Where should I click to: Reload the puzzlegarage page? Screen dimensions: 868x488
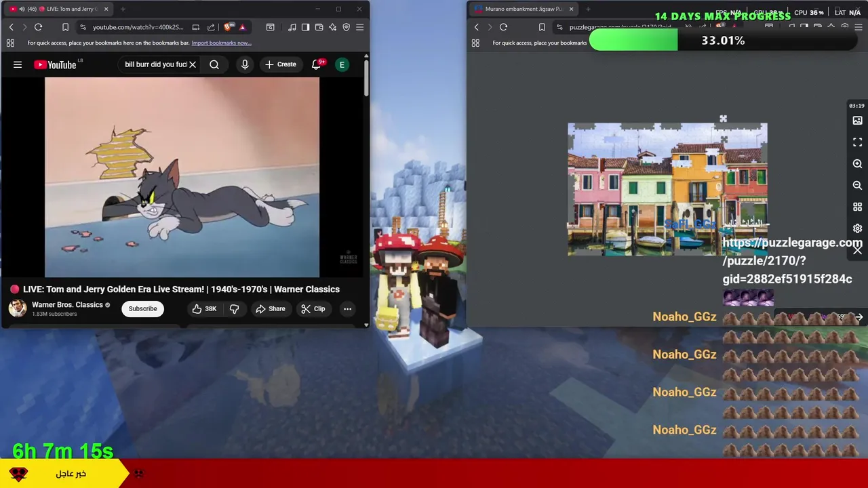[503, 27]
